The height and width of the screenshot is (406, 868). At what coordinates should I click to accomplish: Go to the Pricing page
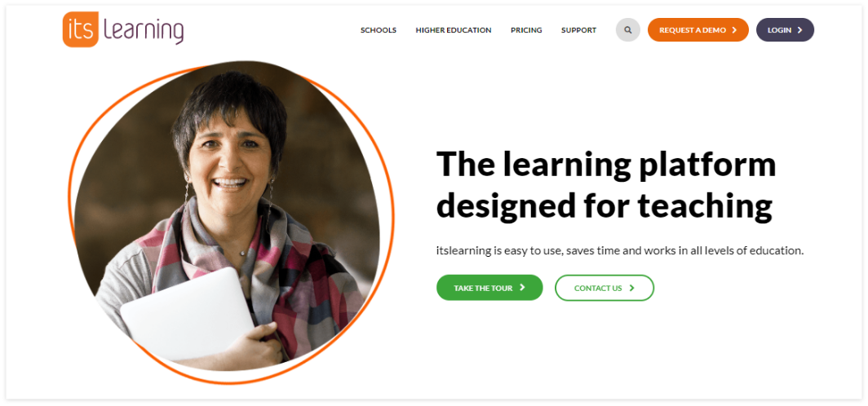[x=526, y=30]
